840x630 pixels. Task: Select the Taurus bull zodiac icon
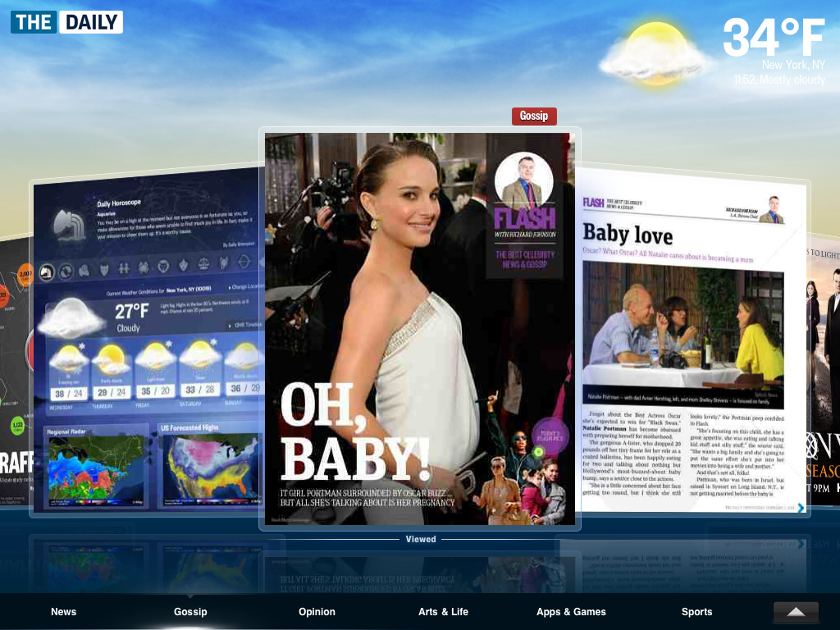[104, 269]
